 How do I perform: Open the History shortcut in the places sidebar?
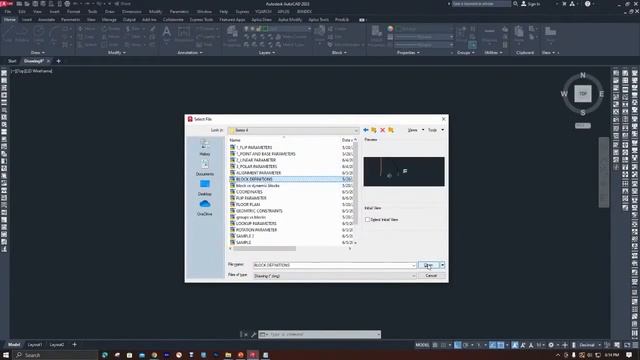point(205,147)
